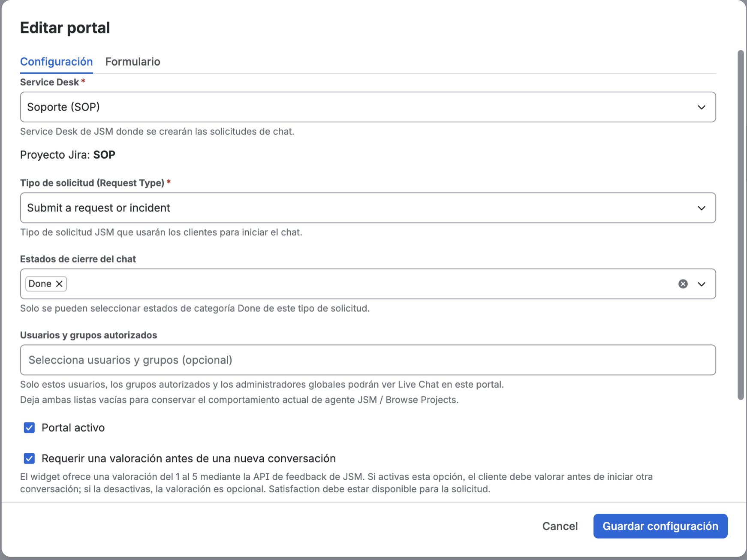Clear all selected chat closing statuses
The height and width of the screenshot is (560, 747).
683,284
